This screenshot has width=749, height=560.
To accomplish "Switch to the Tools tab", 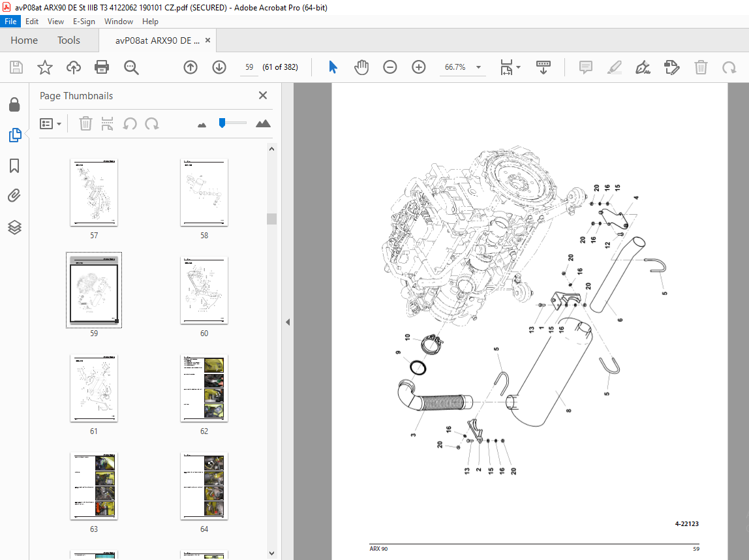I will tap(69, 40).
